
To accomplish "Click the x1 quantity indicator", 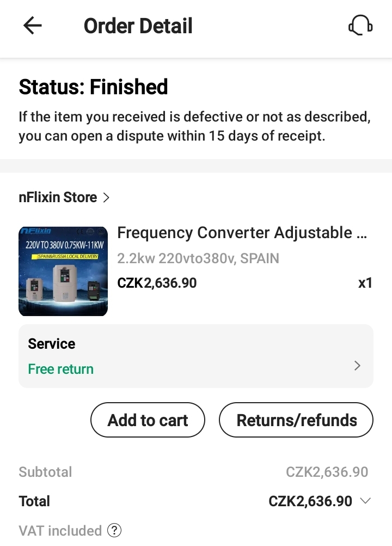I will (x=365, y=283).
